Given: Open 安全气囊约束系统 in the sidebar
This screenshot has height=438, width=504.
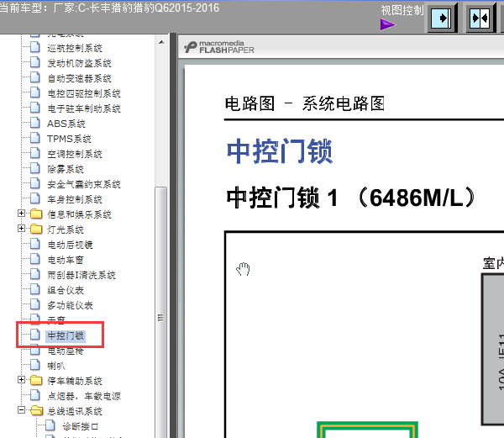Looking at the screenshot, I should tap(83, 184).
